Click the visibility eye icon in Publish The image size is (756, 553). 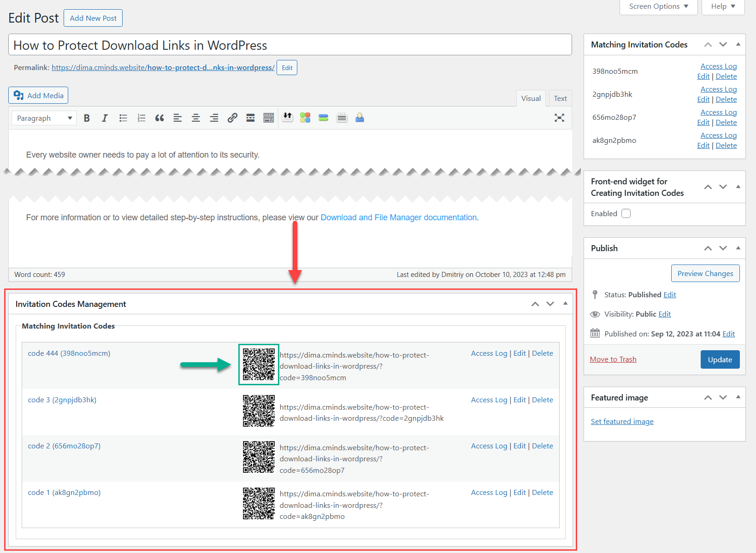(595, 314)
